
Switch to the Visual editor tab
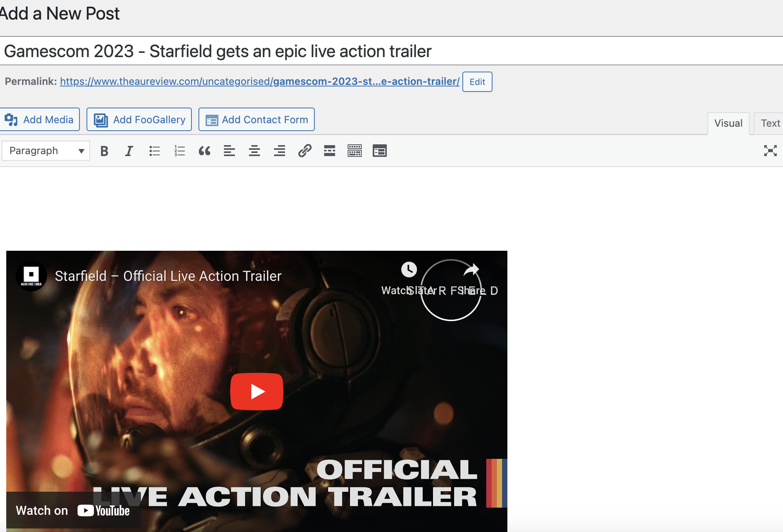[728, 124]
